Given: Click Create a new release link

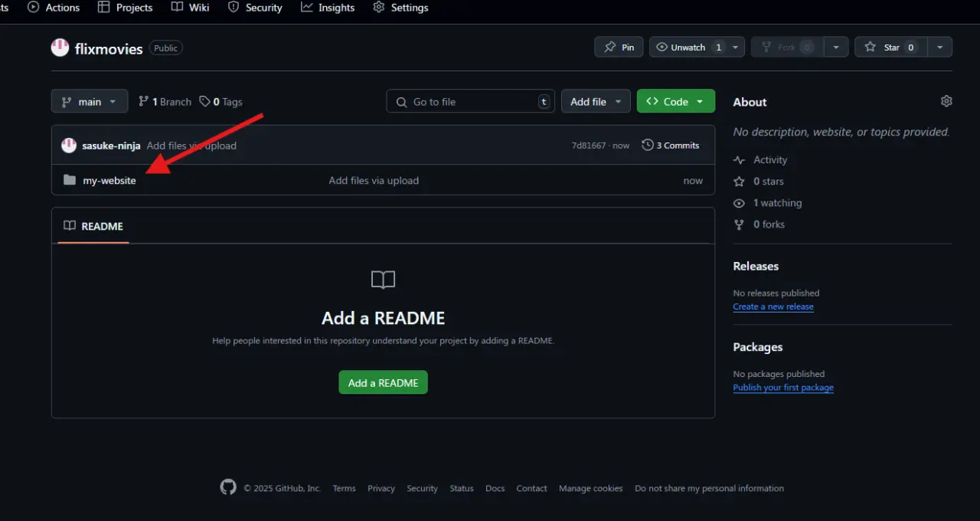Looking at the screenshot, I should (x=773, y=306).
